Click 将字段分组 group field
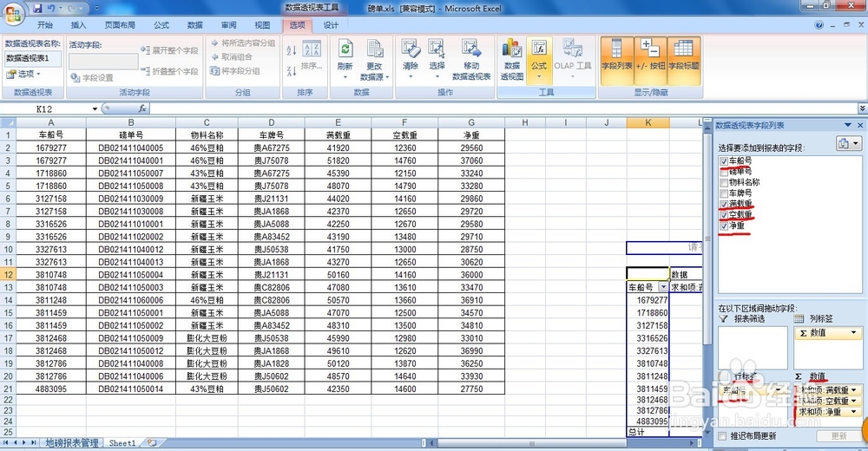 [235, 71]
